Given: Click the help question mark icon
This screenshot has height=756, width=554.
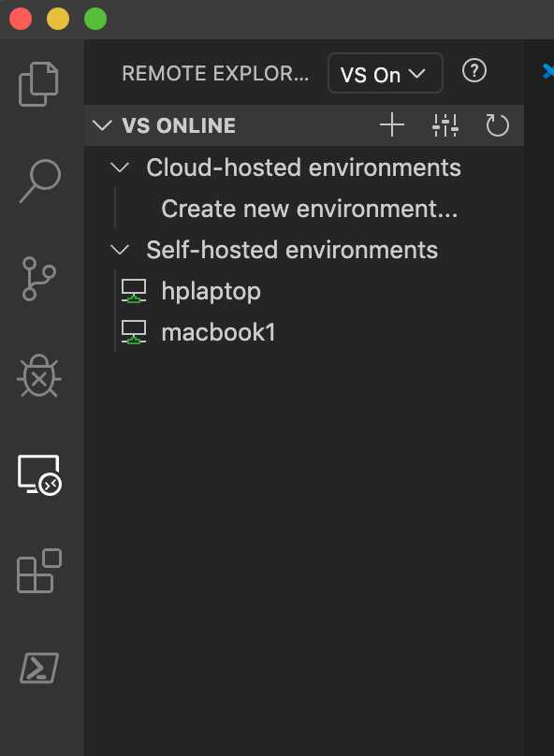Looking at the screenshot, I should click(474, 71).
